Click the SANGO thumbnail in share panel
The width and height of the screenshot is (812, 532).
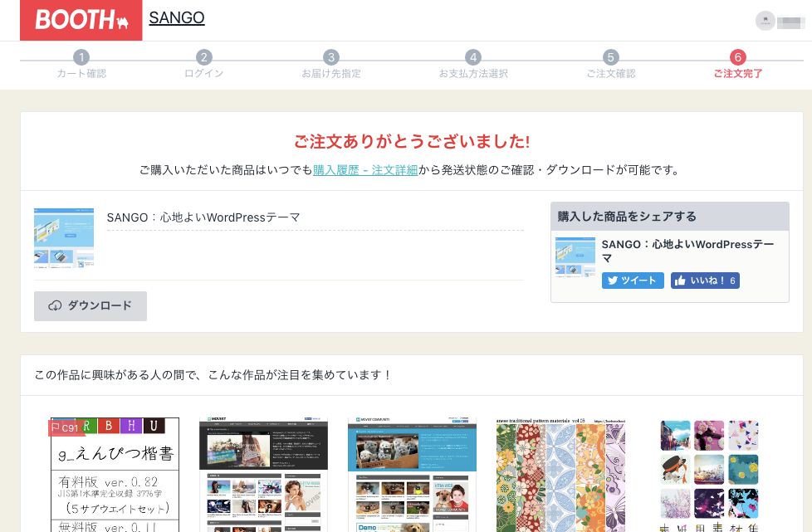(x=575, y=257)
